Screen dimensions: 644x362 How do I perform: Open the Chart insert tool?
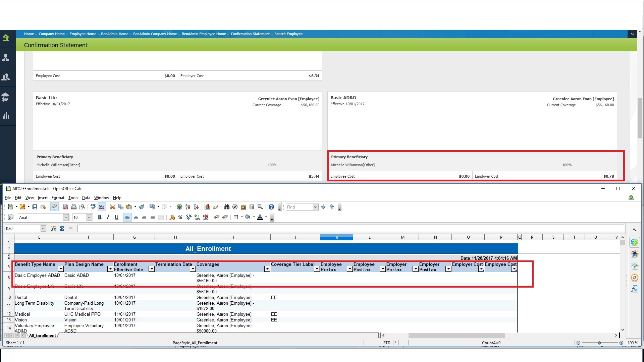tap(207, 207)
